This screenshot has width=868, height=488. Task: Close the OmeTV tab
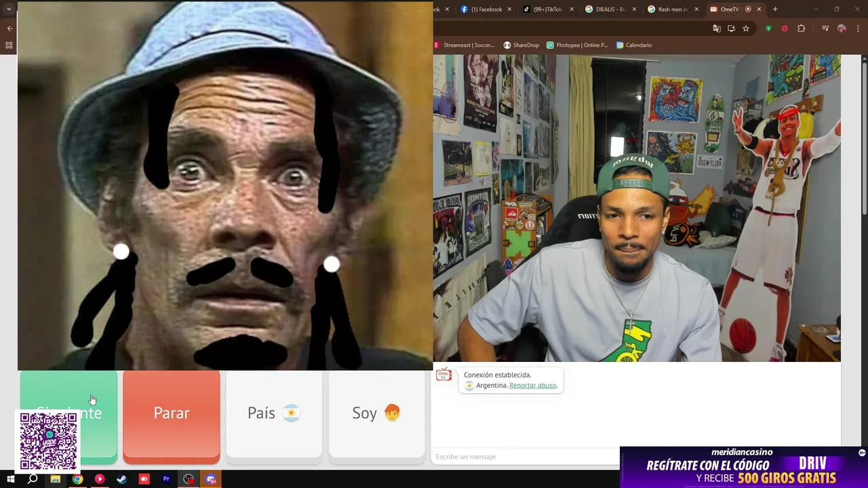[759, 9]
